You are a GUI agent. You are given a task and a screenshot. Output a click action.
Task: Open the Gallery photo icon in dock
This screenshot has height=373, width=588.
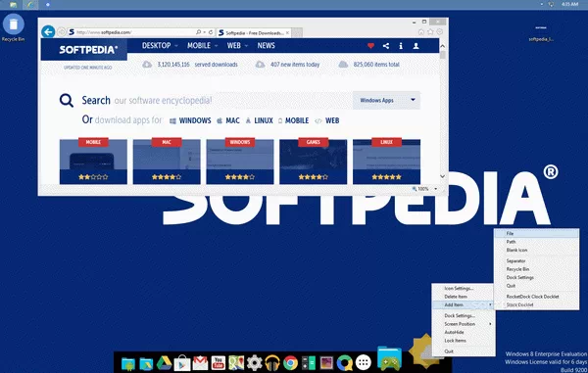[x=326, y=363]
